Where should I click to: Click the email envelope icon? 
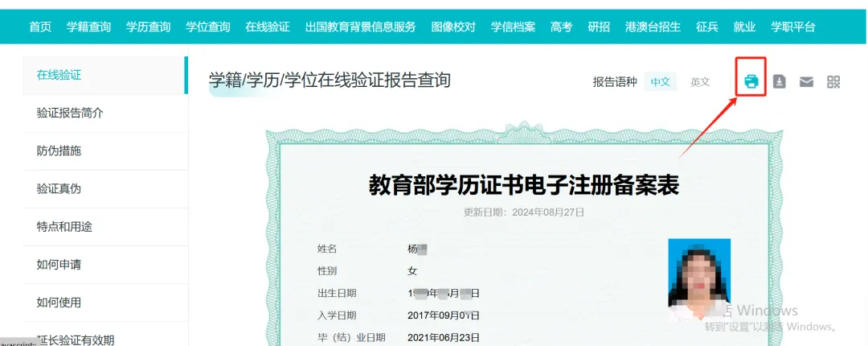pos(806,82)
